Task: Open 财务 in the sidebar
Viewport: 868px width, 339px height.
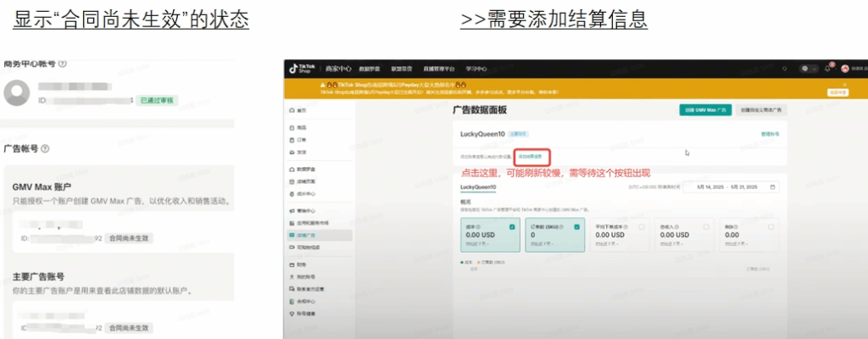Action: 298,264
